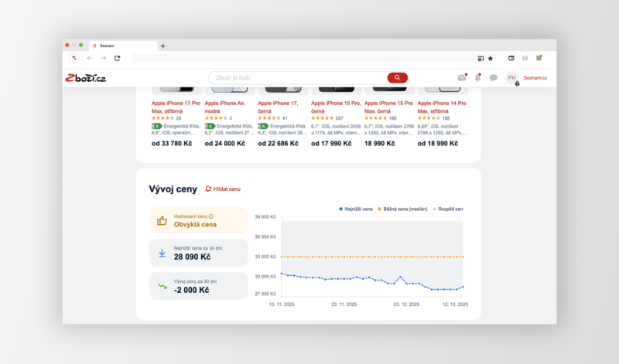619x364 pixels.
Task: Click the PH user avatar
Action: (511, 78)
